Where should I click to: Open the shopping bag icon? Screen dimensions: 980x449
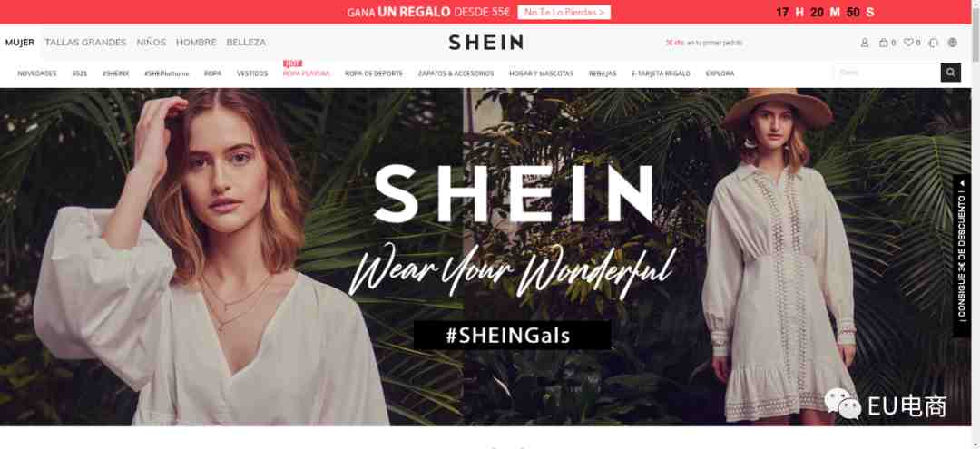pos(884,44)
